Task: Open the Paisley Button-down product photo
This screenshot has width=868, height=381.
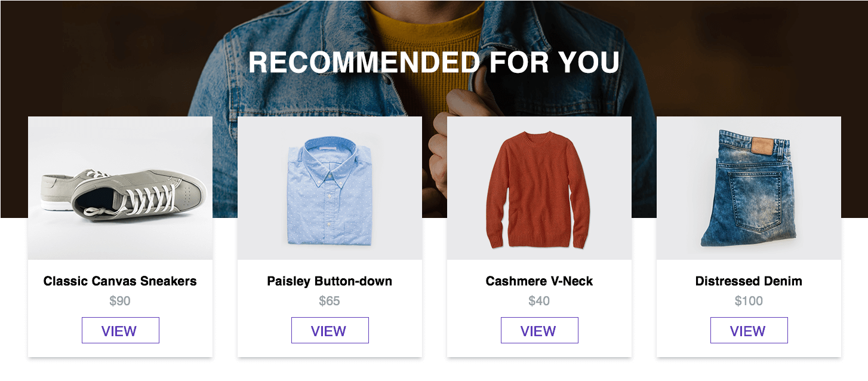Action: tap(330, 188)
